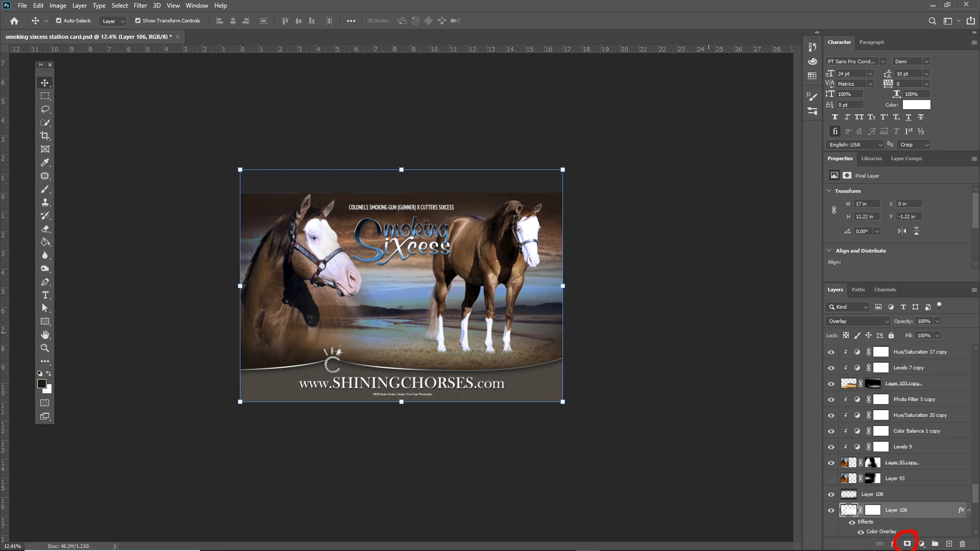This screenshot has height=551, width=980.
Task: Select the Eraser tool
Action: click(x=45, y=229)
